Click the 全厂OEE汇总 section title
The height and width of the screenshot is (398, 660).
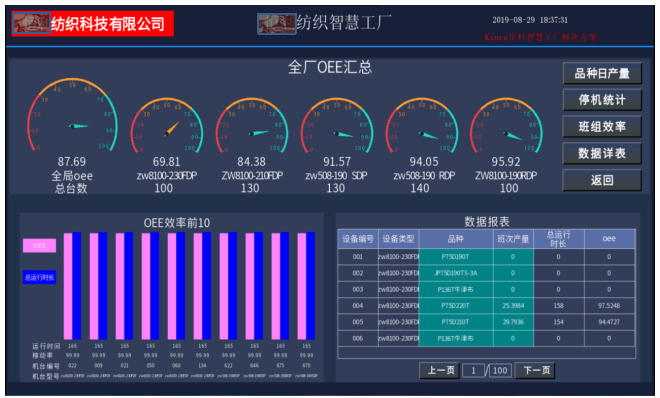330,67
